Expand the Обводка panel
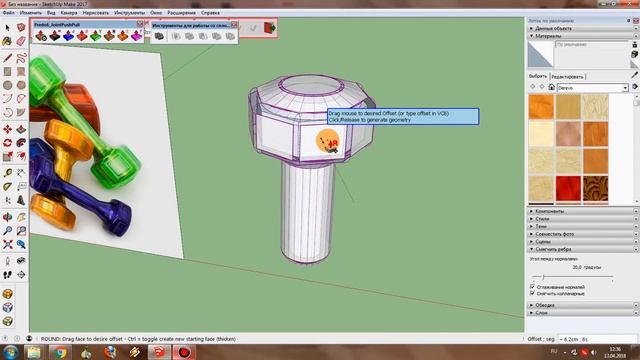The height and width of the screenshot is (360, 640). pyautogui.click(x=582, y=305)
